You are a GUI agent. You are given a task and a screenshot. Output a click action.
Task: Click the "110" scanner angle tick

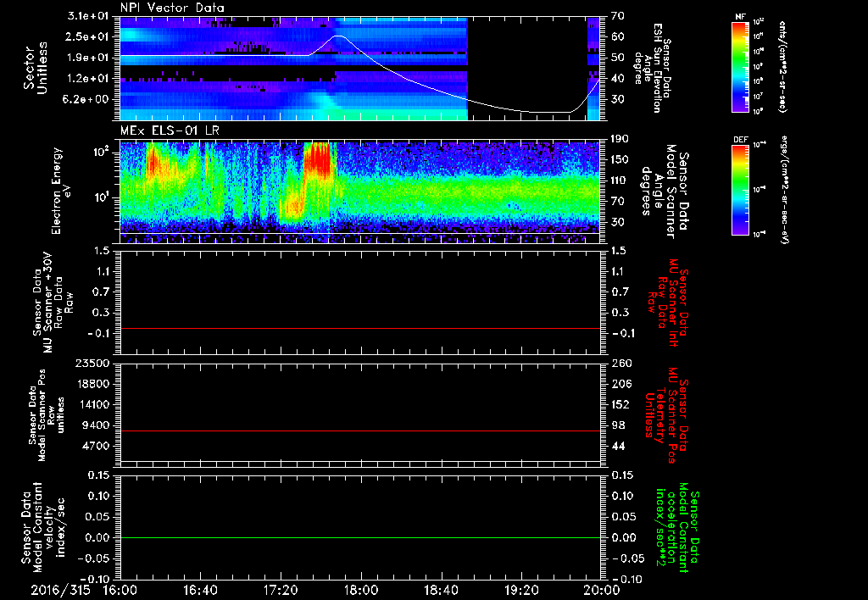point(620,181)
